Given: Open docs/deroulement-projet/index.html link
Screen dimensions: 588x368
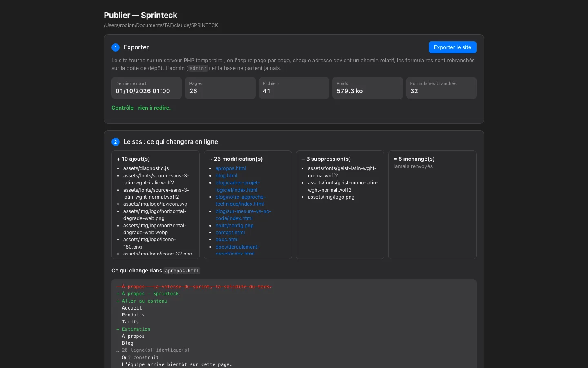Looking at the screenshot, I should pos(238,250).
